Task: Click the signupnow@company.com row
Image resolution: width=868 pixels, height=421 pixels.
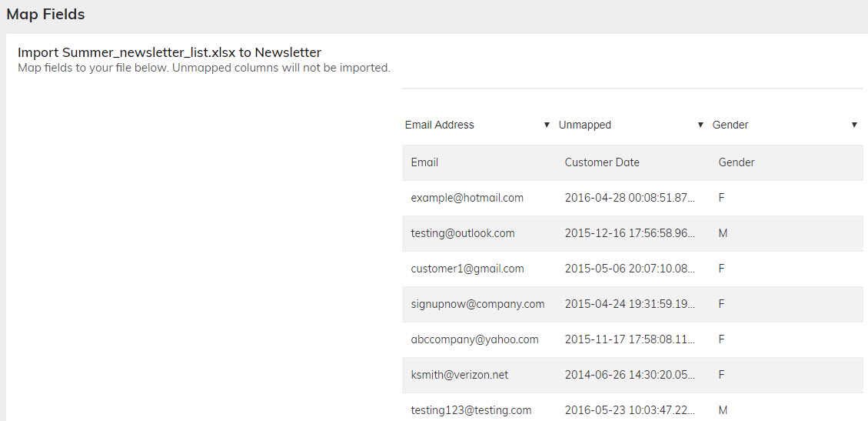Action: pyautogui.click(x=477, y=304)
